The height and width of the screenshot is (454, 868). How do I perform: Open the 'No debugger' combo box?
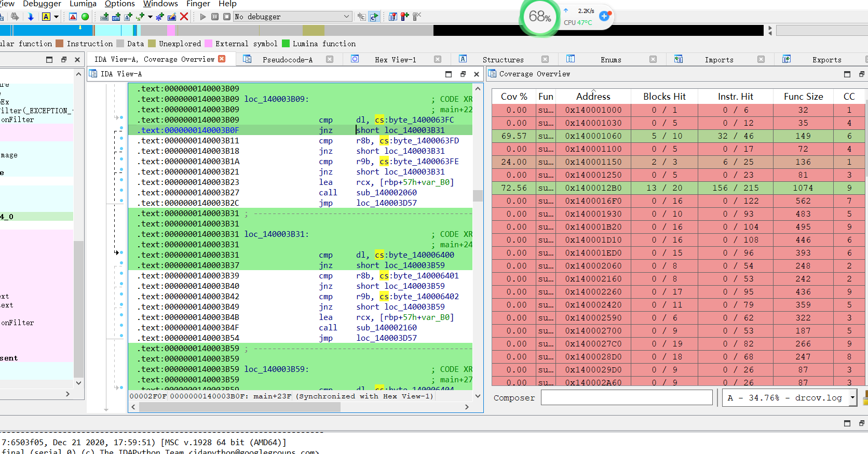click(x=293, y=17)
